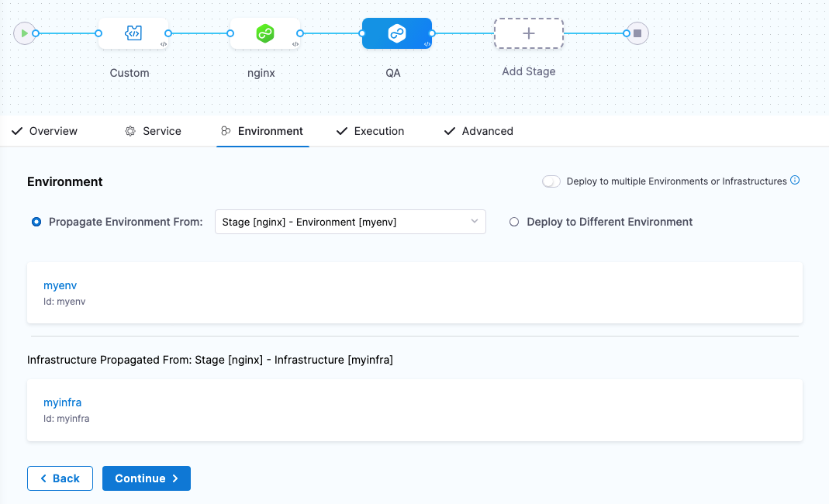Select the QA stage icon
The height and width of the screenshot is (504, 829).
coord(397,33)
